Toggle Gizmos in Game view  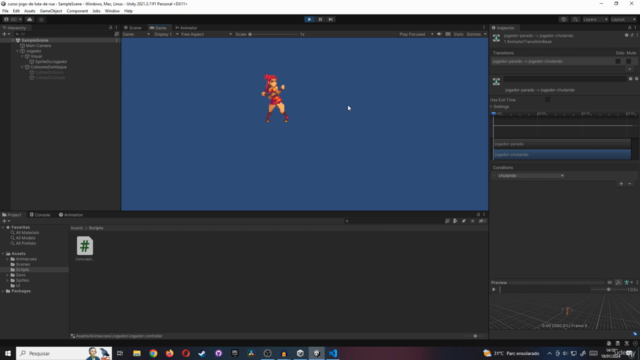(x=473, y=34)
